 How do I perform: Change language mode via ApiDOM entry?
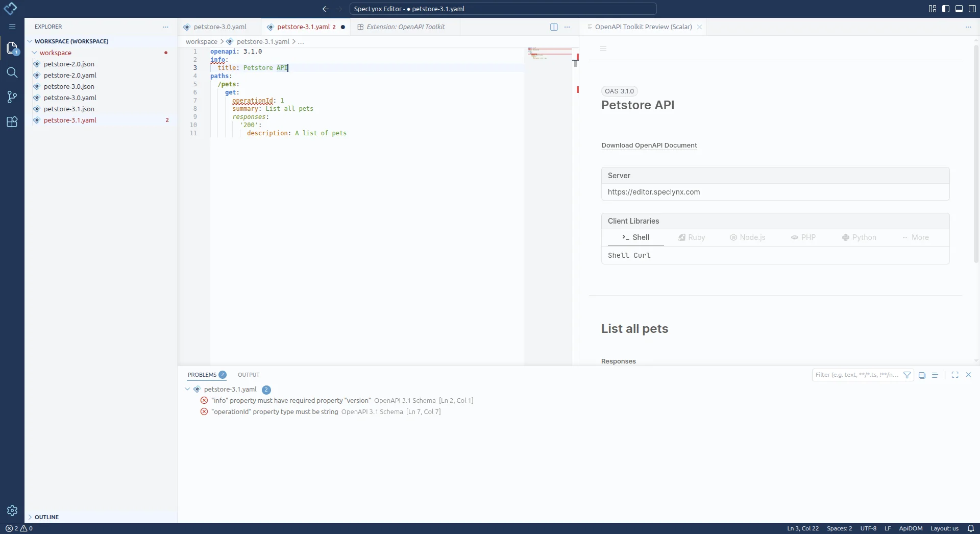(x=911, y=528)
